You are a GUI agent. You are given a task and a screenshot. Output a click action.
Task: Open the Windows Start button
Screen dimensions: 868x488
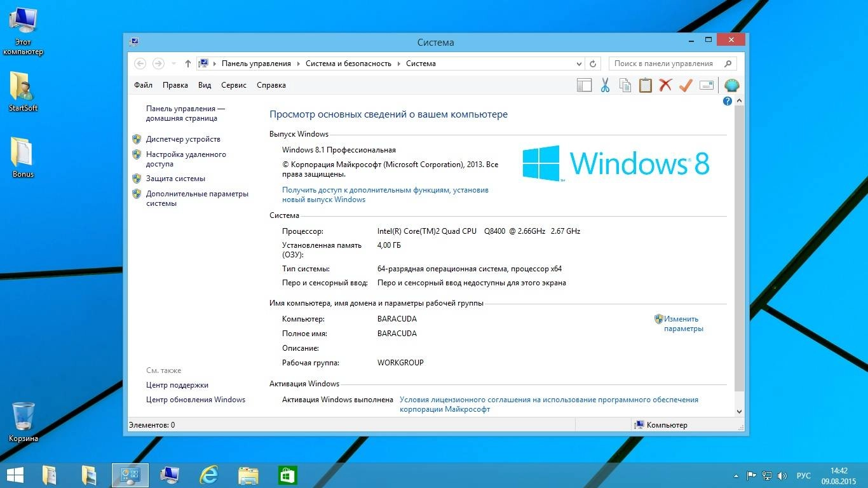(x=15, y=475)
